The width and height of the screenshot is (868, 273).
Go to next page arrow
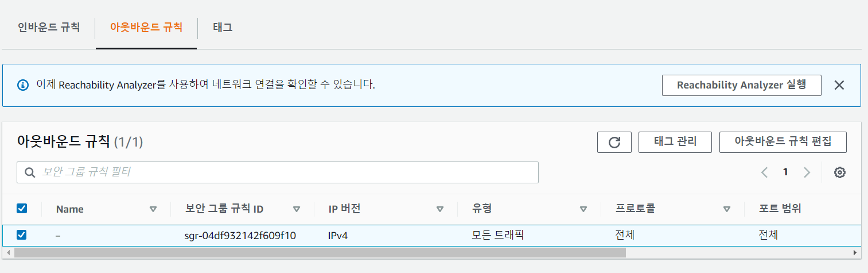[807, 172]
